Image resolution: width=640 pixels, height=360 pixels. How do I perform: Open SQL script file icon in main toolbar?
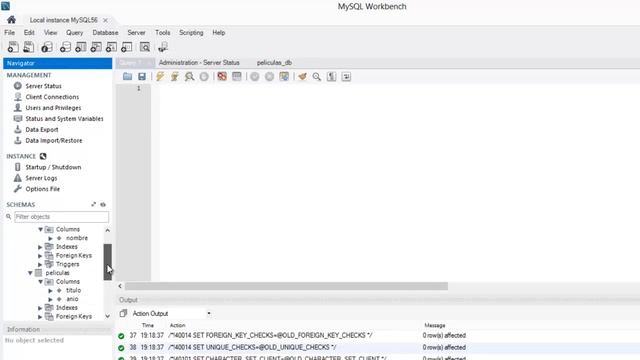(28, 47)
